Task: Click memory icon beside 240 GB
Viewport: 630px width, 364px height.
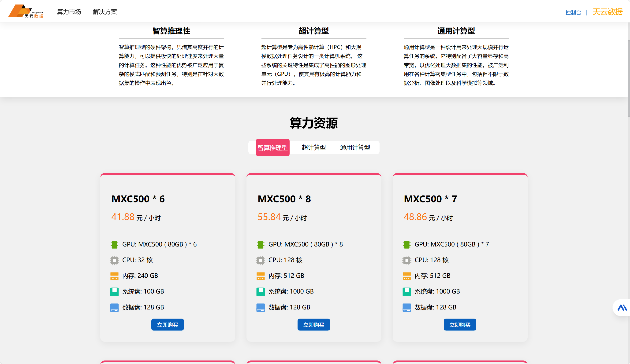Action: click(x=114, y=276)
